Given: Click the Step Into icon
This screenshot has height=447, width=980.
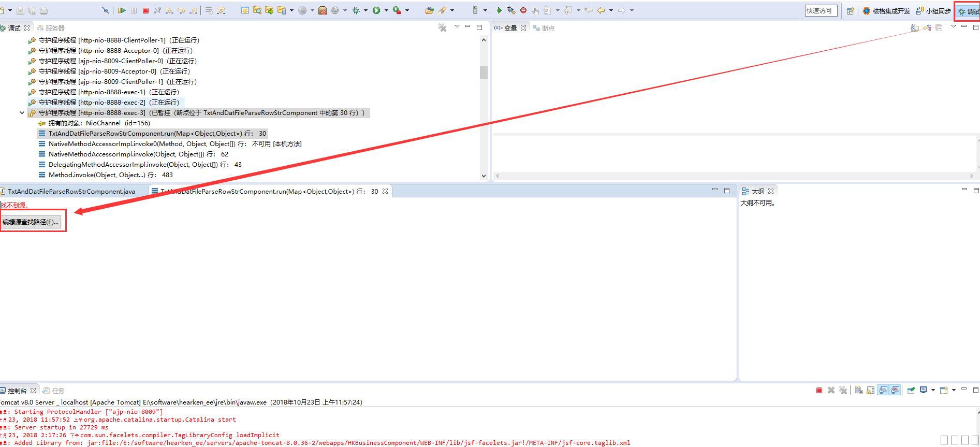Looking at the screenshot, I should [x=169, y=10].
